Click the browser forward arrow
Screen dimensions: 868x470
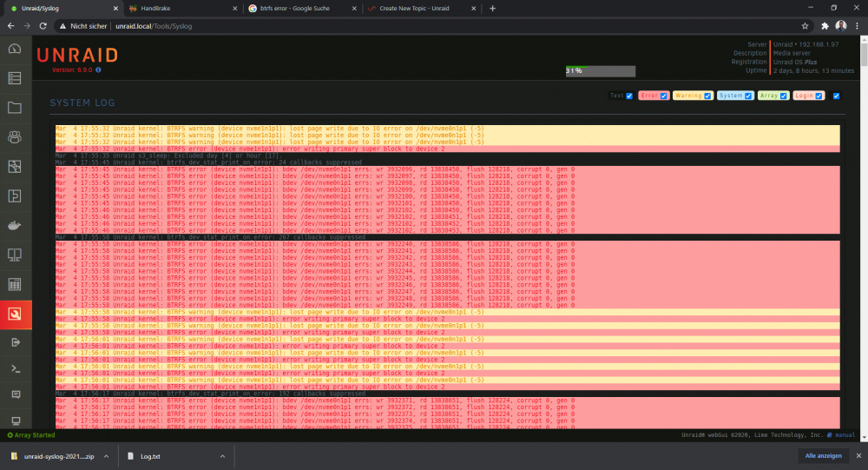click(x=27, y=26)
